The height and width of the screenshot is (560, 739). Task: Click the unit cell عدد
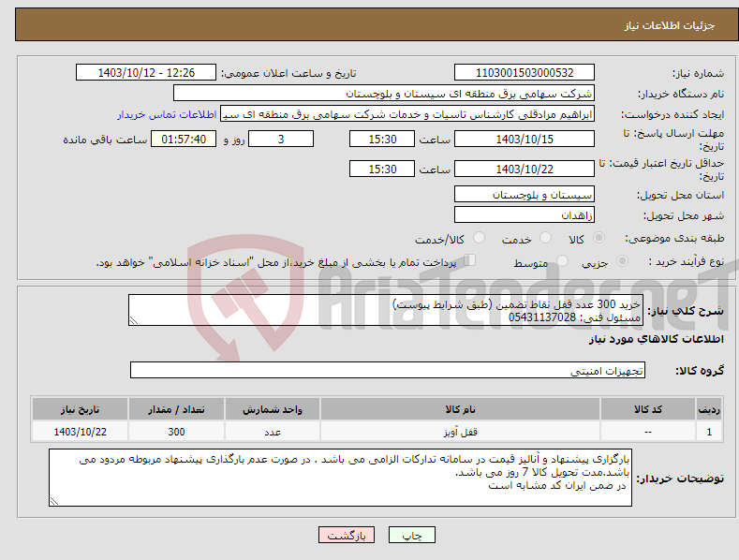point(273,432)
